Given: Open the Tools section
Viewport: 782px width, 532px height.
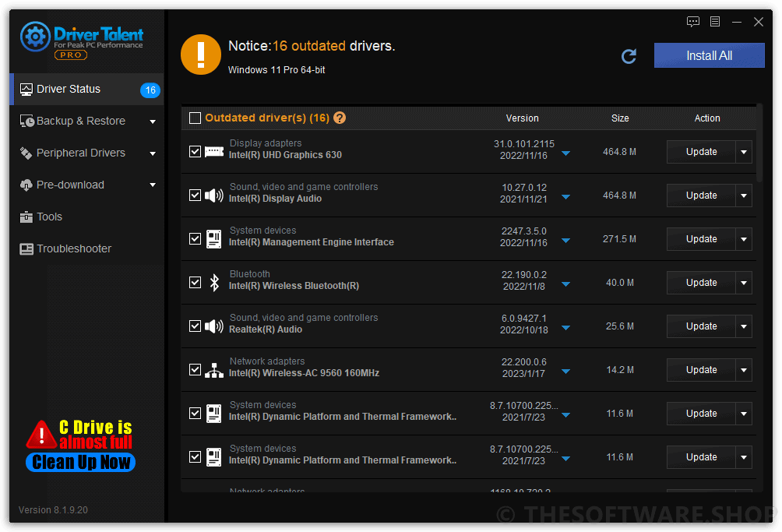Looking at the screenshot, I should (86, 217).
